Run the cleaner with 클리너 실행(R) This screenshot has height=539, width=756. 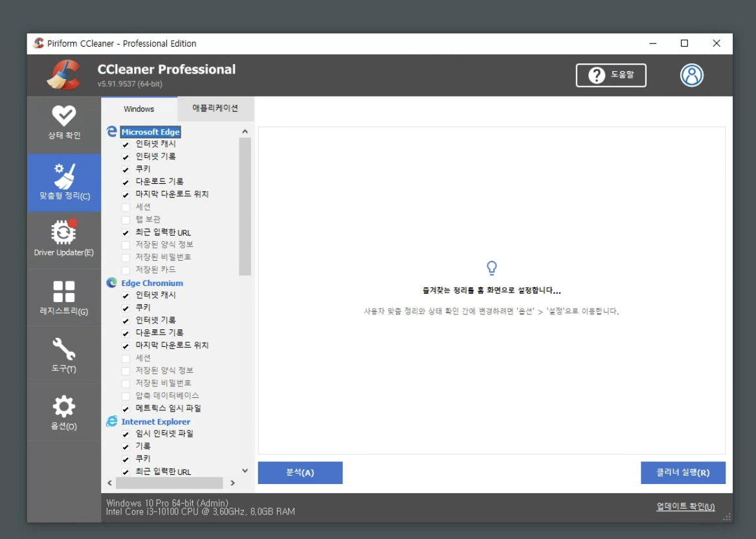683,472
